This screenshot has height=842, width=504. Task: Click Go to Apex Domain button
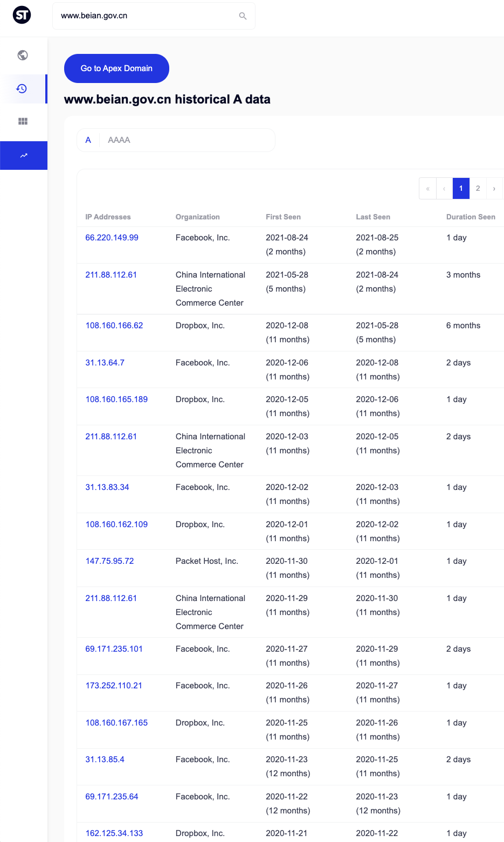[x=116, y=68]
